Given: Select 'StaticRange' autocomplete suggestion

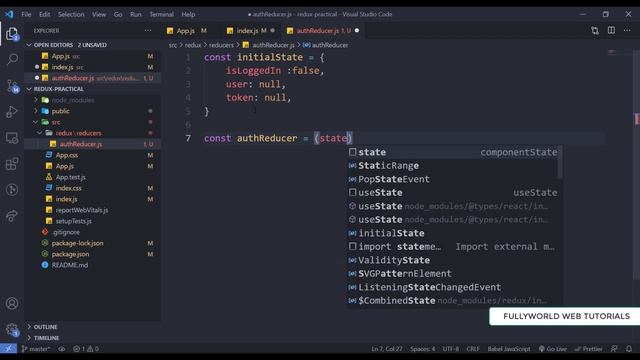Looking at the screenshot, I should [x=452, y=166].
